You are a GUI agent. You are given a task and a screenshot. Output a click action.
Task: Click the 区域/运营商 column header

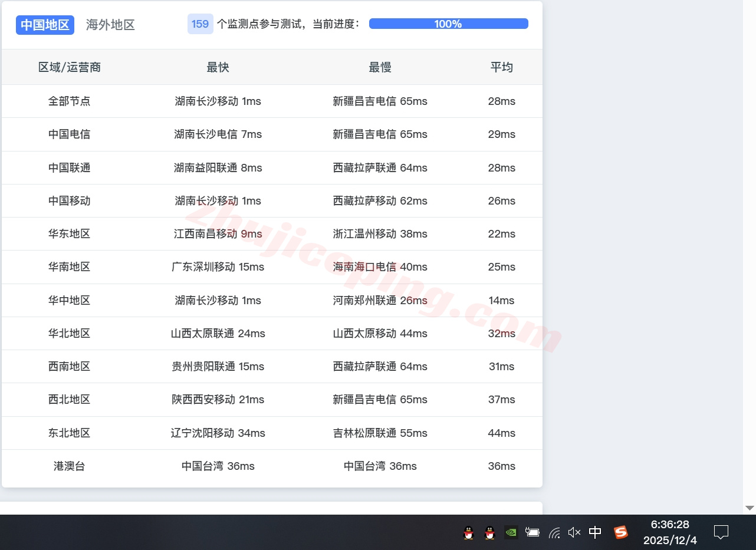click(69, 67)
